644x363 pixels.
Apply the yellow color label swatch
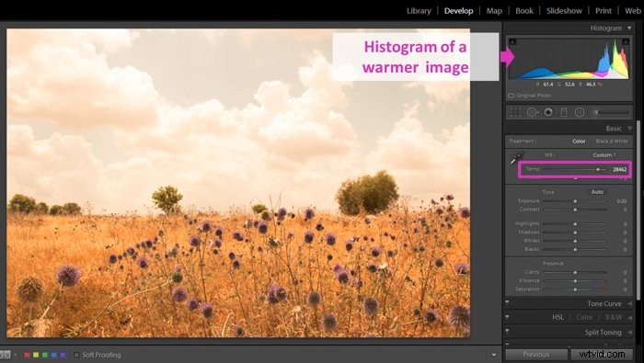(x=36, y=355)
